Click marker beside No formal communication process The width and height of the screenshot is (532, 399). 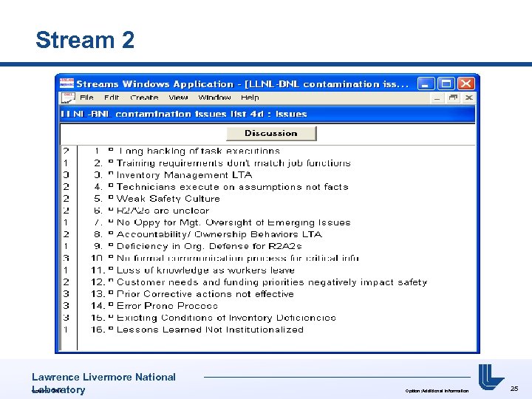[111, 257]
